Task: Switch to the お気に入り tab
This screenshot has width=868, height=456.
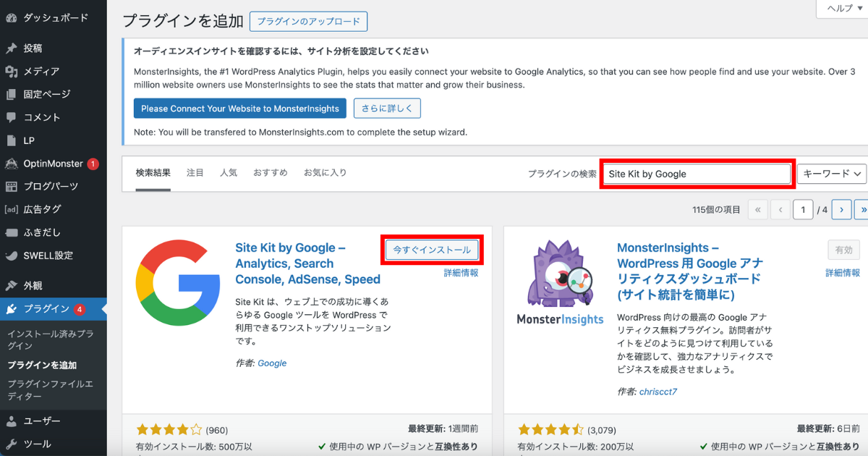Action: [325, 173]
